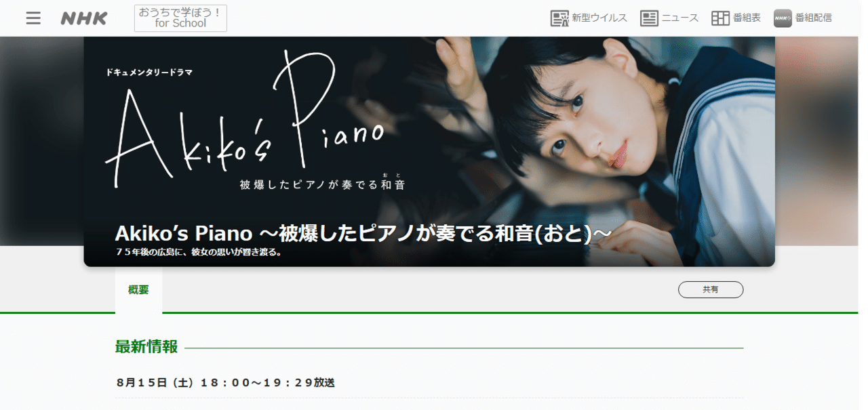Open the 新型ウイルス text link
868x410 pixels.
(x=599, y=18)
